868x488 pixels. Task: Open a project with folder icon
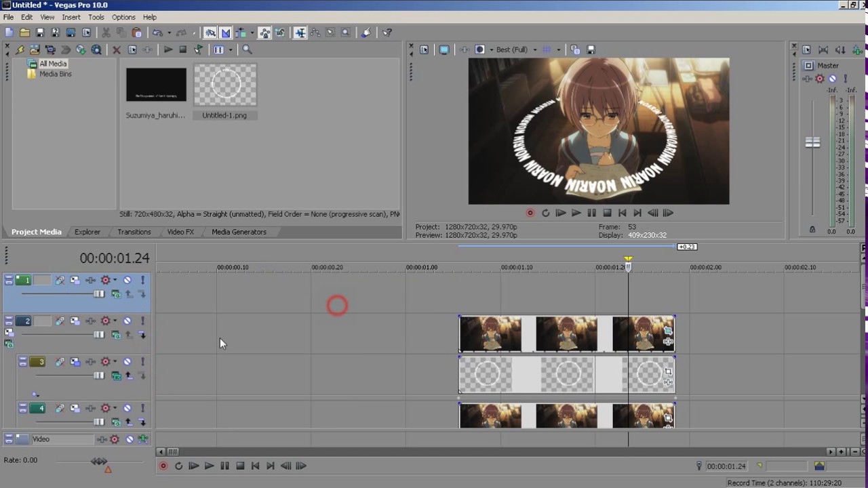(24, 33)
